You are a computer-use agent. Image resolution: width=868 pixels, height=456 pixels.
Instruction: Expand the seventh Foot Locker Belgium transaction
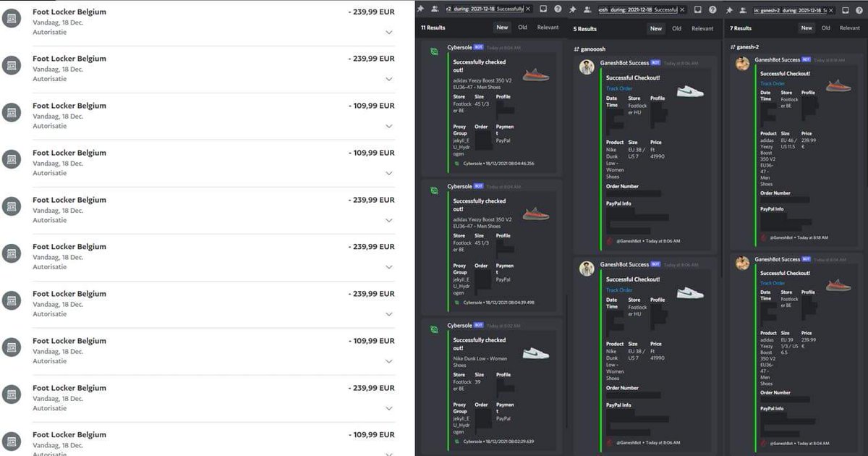(x=389, y=315)
